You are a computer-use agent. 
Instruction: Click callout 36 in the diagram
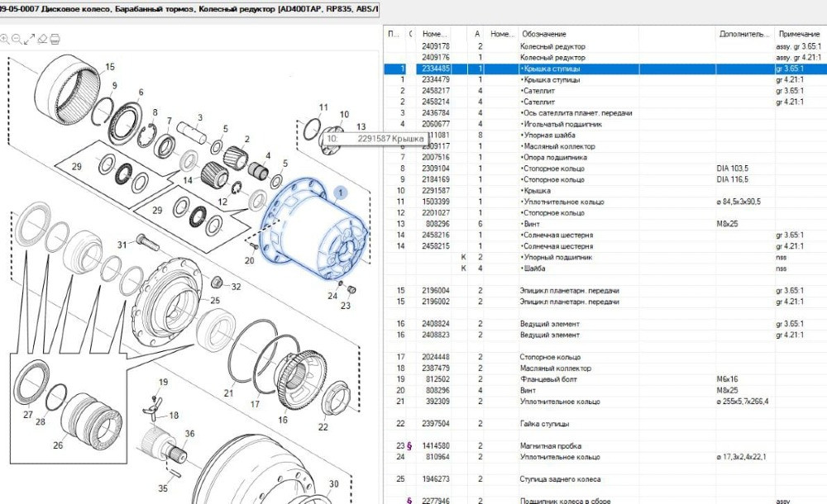click(189, 434)
